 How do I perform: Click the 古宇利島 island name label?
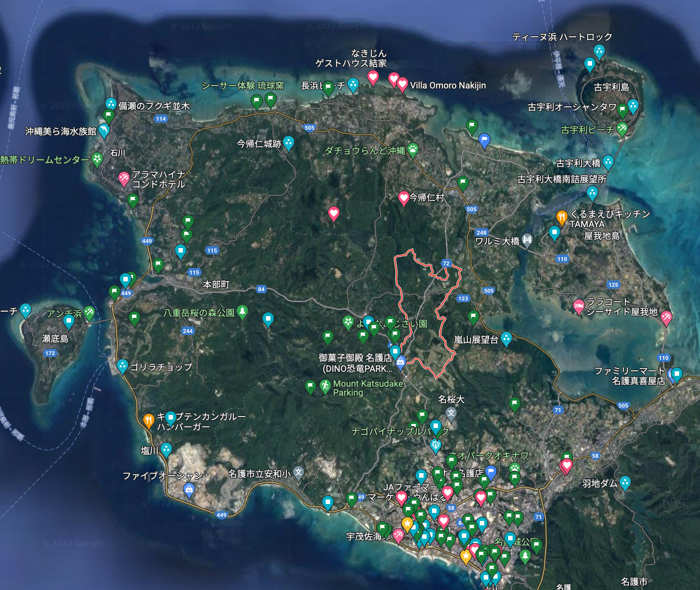pos(612,87)
